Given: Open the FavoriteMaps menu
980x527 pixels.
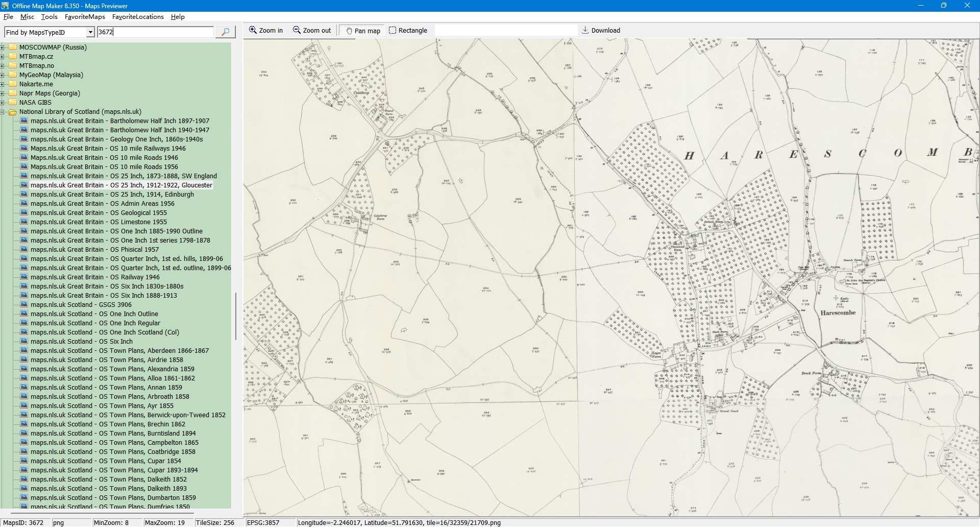Looking at the screenshot, I should 85,17.
